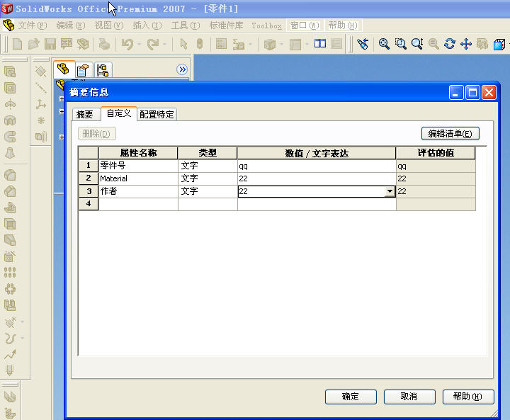Click the value cell of the Material row
510x420 pixels.
317,178
